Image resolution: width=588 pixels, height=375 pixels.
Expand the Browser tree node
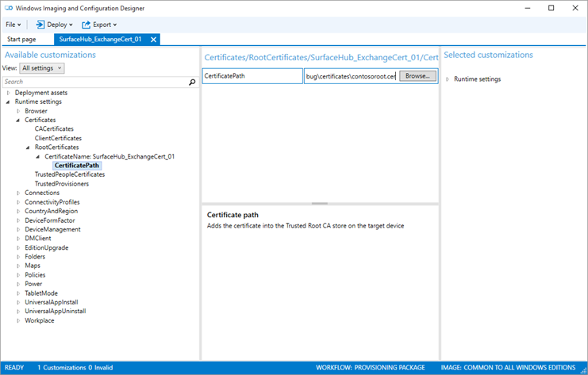pos(19,111)
